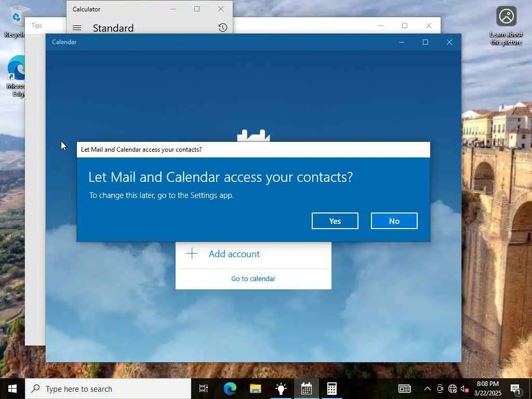Open the Go to calendar link
Image resolution: width=532 pixels, height=399 pixels.
[253, 278]
